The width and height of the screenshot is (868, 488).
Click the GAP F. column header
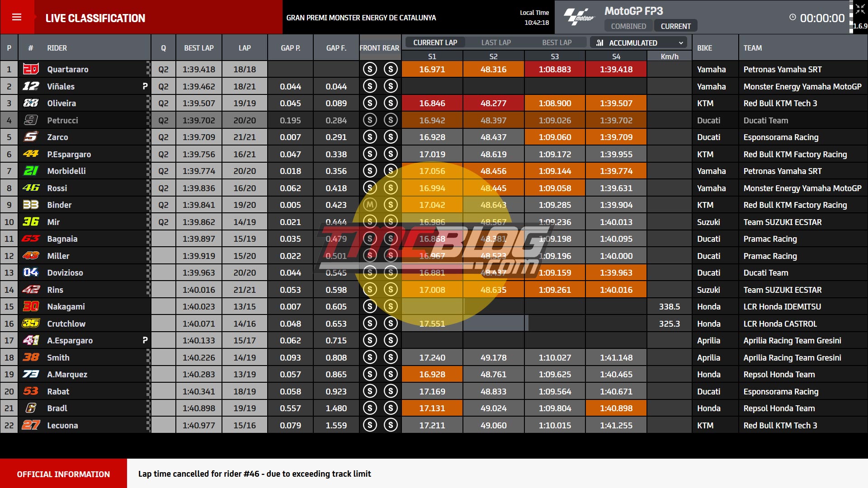[336, 48]
